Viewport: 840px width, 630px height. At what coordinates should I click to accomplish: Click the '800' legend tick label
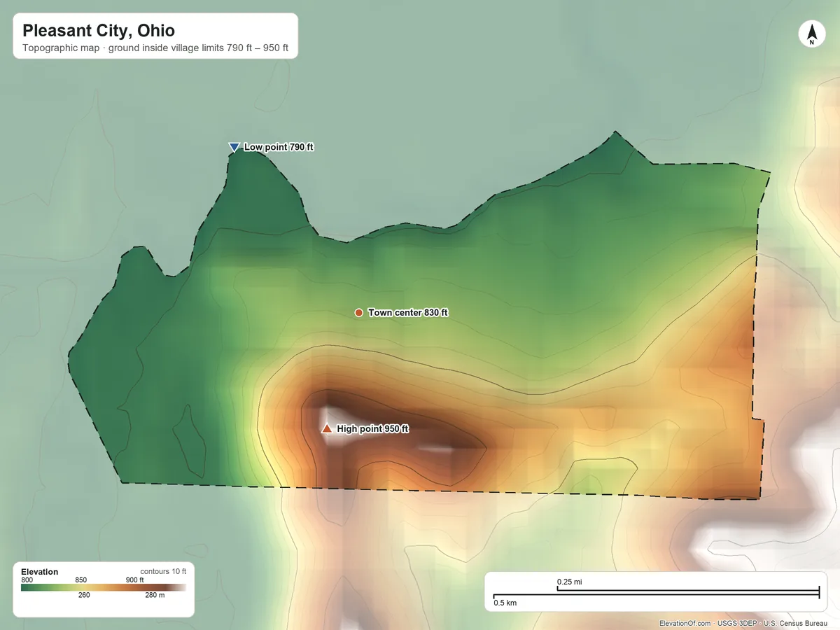(27, 580)
